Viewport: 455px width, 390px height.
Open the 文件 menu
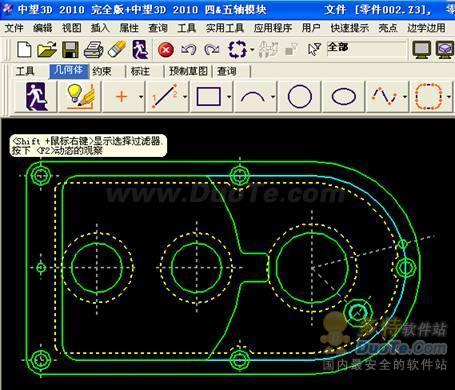coord(14,28)
